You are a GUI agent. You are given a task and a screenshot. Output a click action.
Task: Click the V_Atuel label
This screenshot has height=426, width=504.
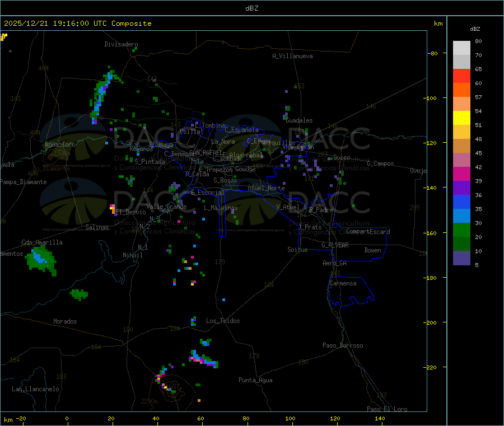(x=288, y=207)
